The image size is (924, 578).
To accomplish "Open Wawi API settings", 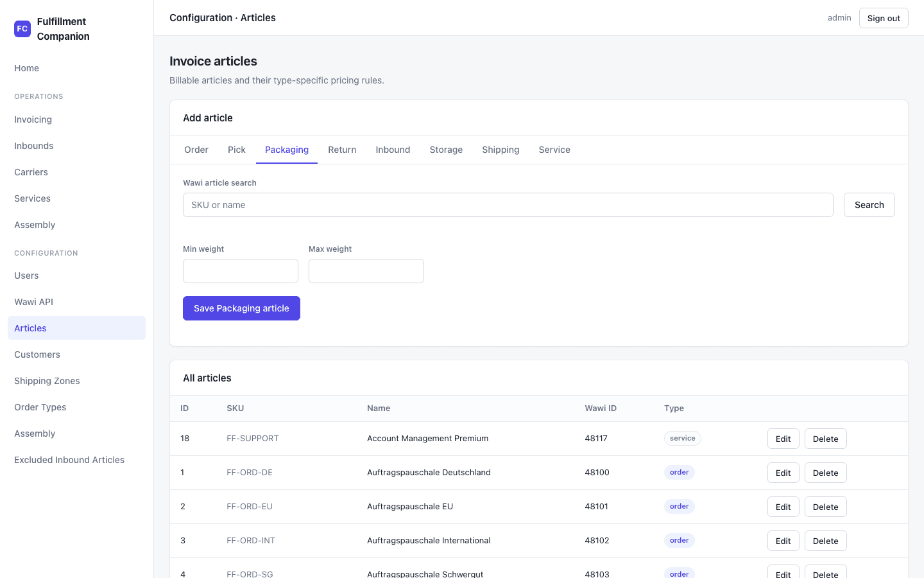I will tap(76, 302).
